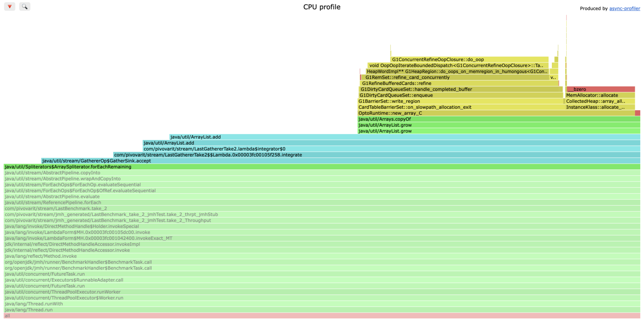Click the red inverted triangle reverse-graph icon
The height and width of the screenshot is (324, 644).
click(x=9, y=7)
